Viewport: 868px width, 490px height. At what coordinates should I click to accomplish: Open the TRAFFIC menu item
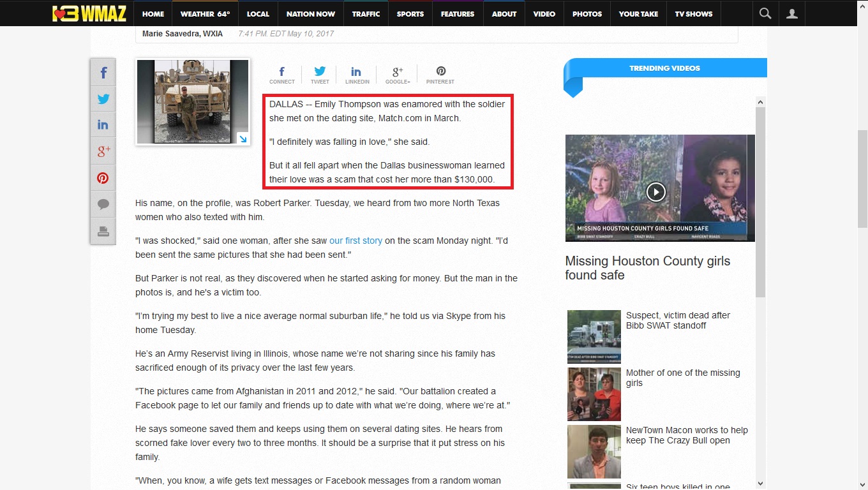pos(366,13)
